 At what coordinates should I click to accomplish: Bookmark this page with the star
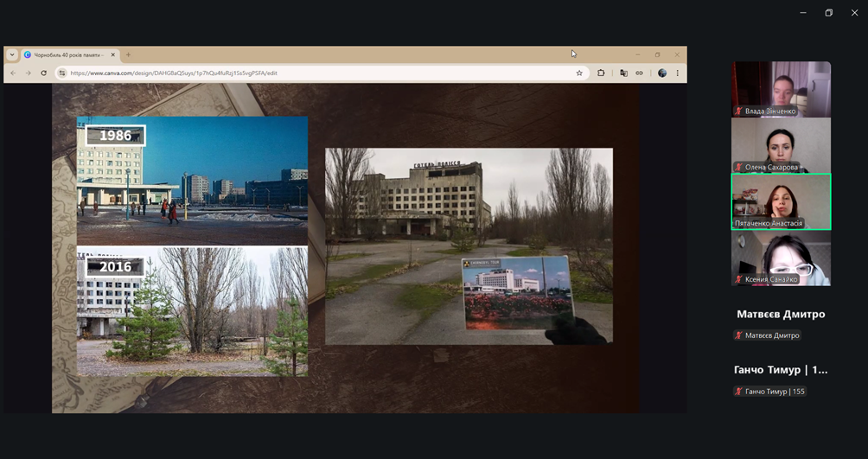pyautogui.click(x=579, y=73)
